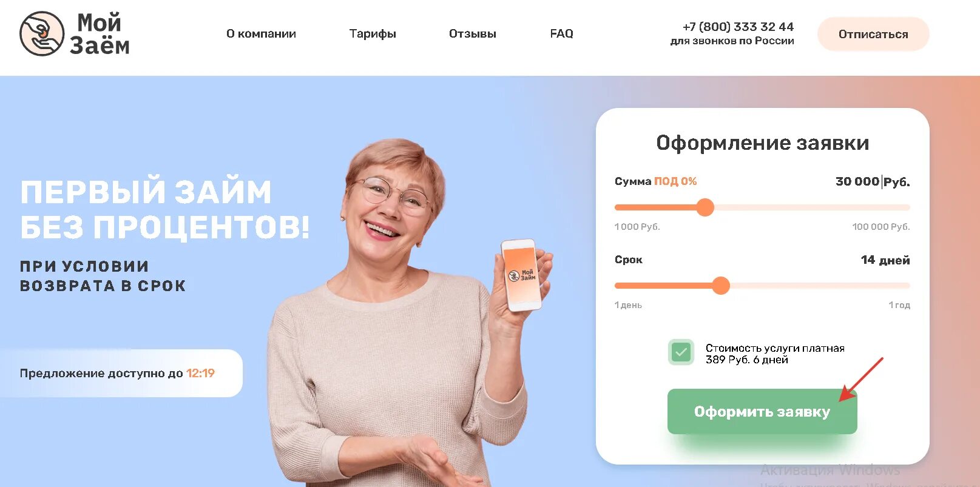This screenshot has height=487, width=980.
Task: Click the phone number +7 (800) 333 32 44
Action: (738, 27)
